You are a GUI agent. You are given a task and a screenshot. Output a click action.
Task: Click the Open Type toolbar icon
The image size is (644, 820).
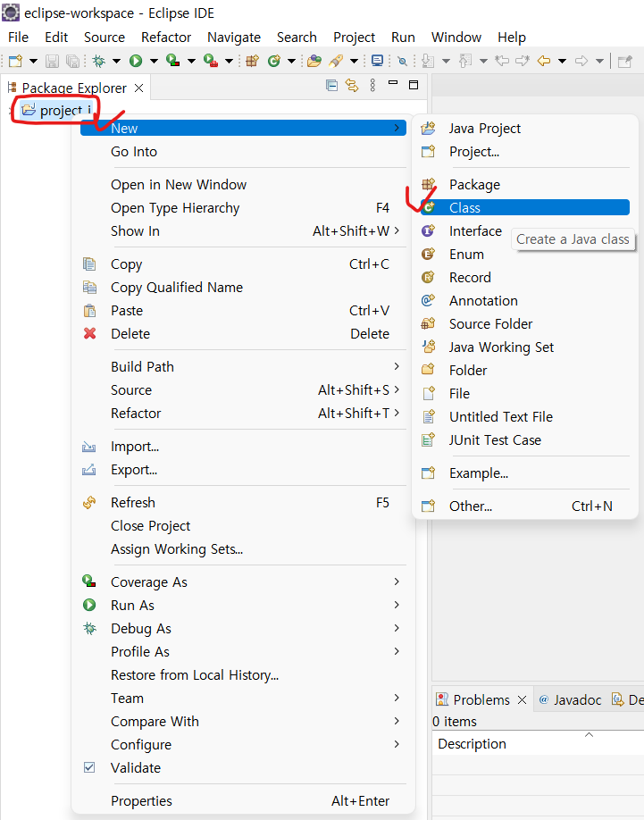[x=314, y=61]
